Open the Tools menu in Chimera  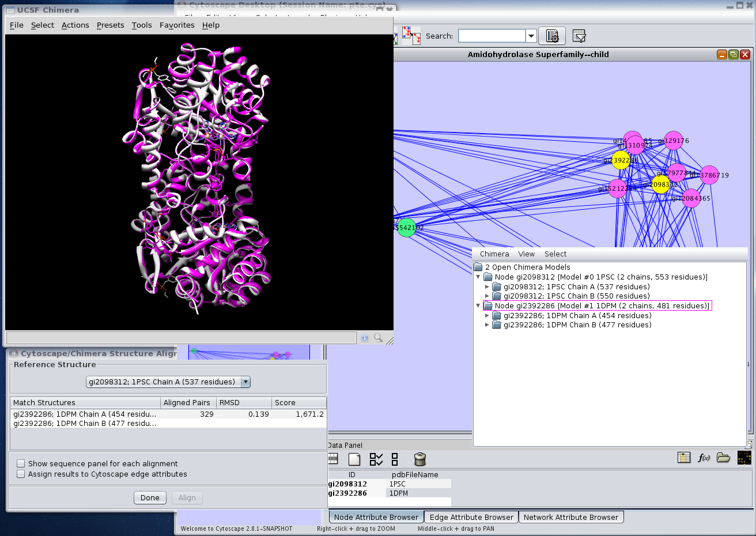tap(141, 25)
